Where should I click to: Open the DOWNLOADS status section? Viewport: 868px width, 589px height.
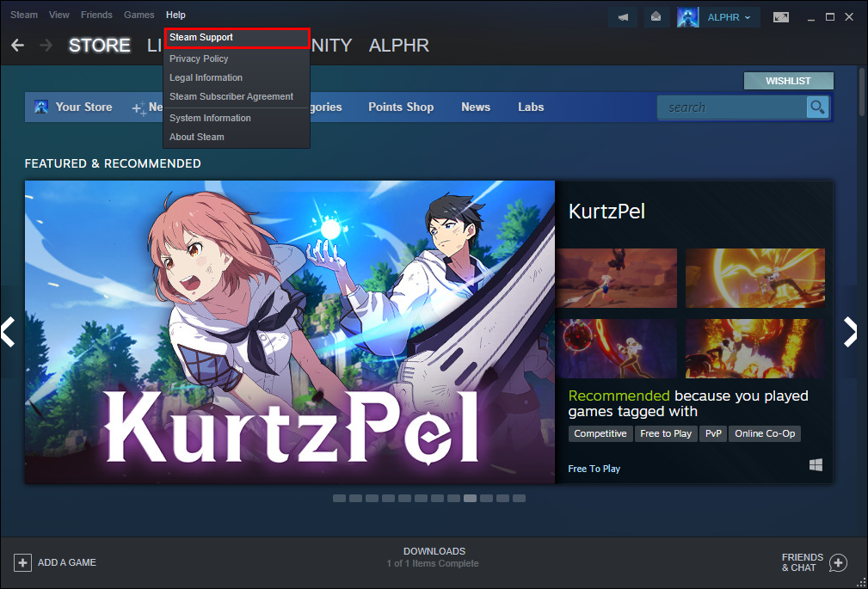click(434, 557)
